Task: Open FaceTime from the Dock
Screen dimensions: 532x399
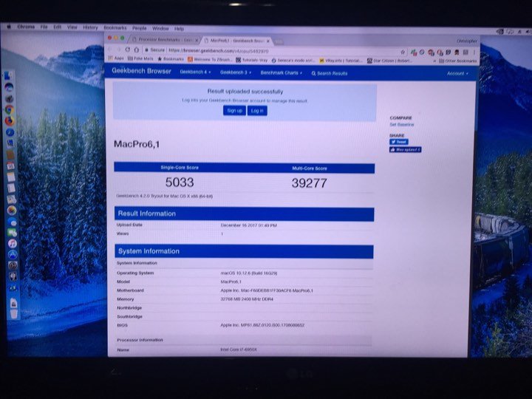Action: click(x=13, y=233)
